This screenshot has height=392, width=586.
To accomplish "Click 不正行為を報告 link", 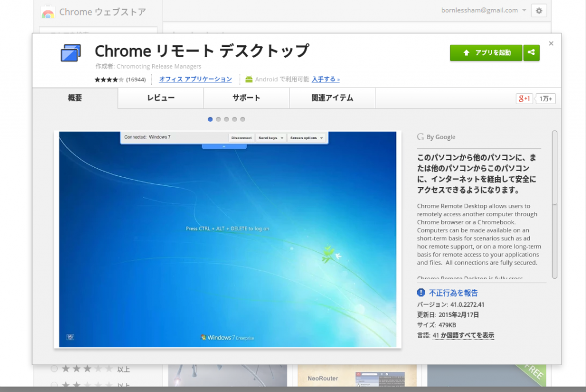I will point(453,292).
